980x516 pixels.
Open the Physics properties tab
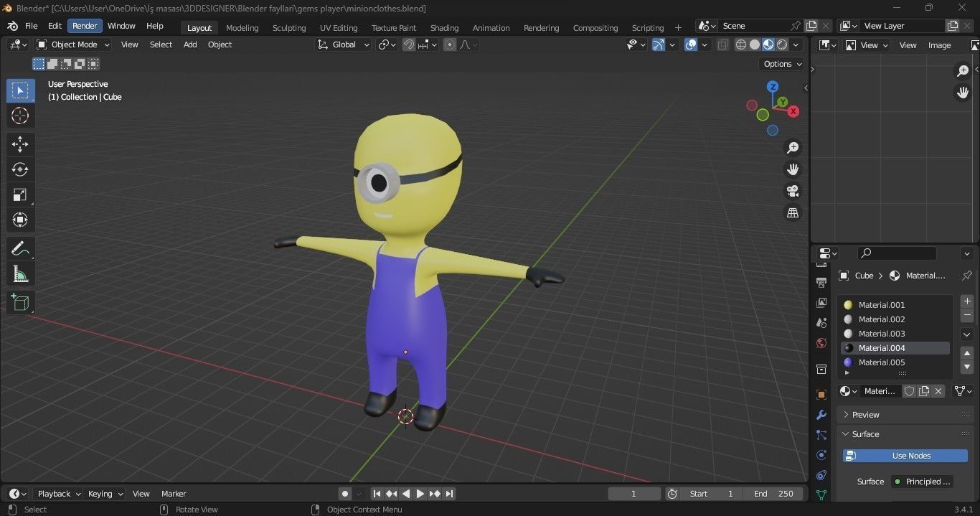point(821,455)
